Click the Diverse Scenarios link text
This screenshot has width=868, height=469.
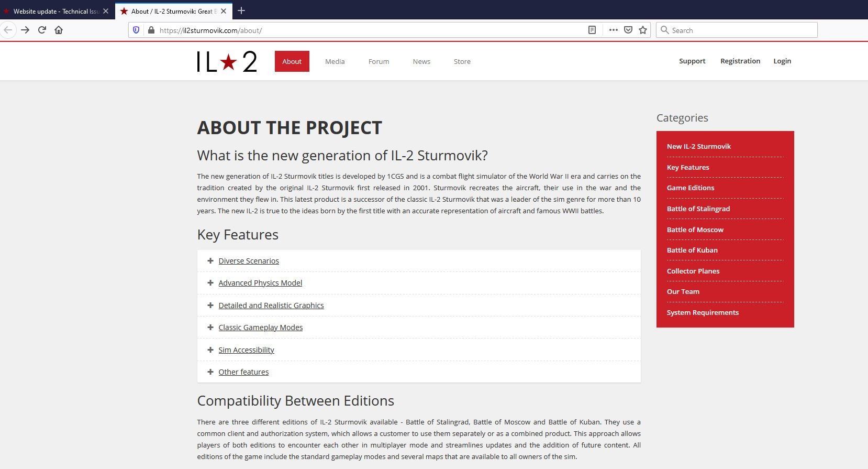point(249,261)
